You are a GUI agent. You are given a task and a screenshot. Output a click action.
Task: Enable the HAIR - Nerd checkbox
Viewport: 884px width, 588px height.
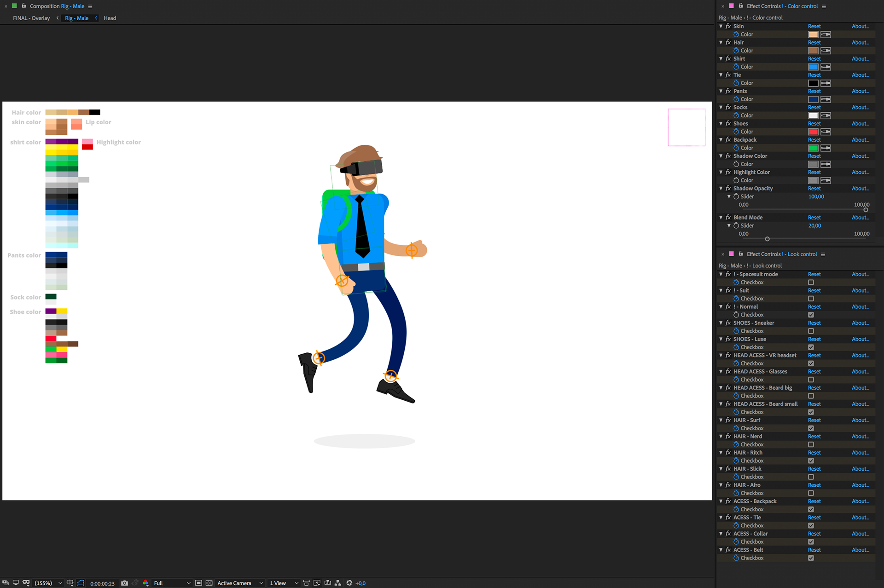tap(811, 444)
